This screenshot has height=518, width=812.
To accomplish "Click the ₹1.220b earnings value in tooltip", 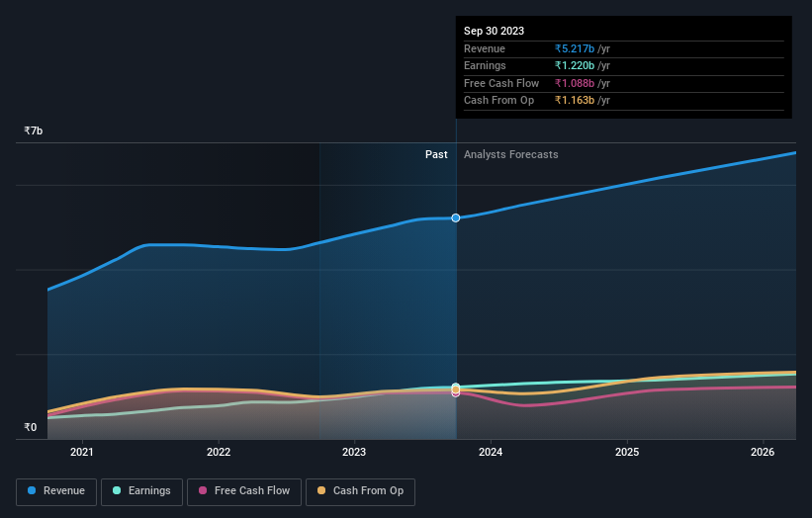I will pyautogui.click(x=575, y=65).
